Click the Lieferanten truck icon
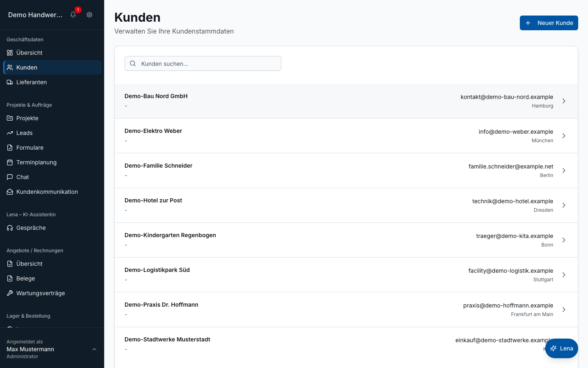 [10, 82]
